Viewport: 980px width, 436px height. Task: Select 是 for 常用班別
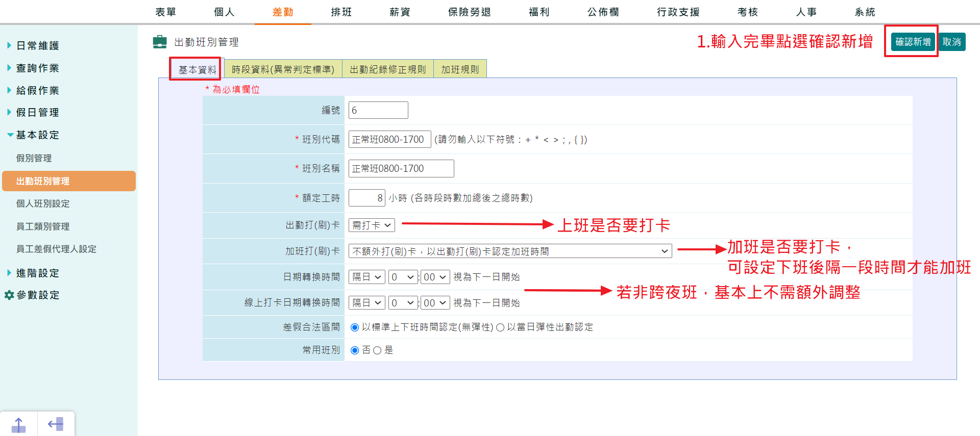coord(377,350)
